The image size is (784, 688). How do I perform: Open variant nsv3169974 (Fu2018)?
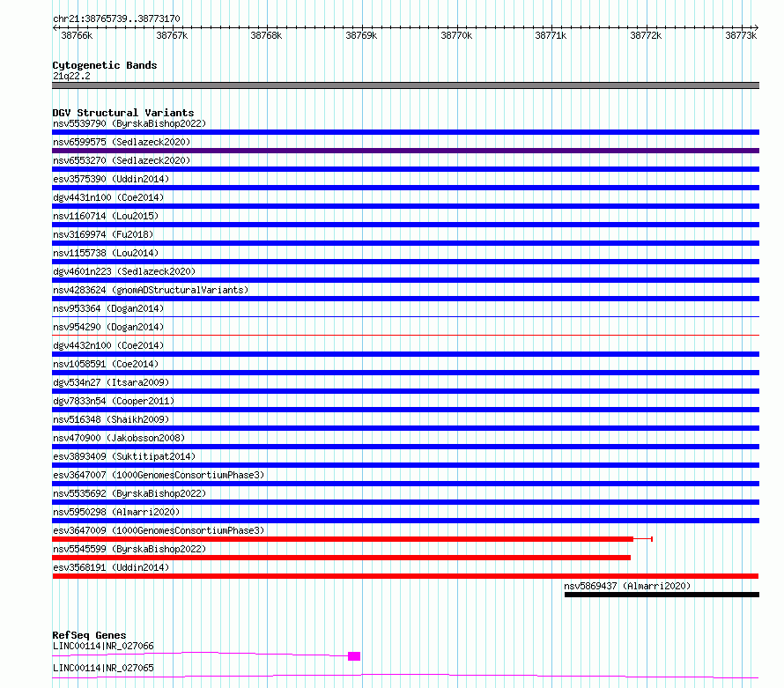103,234
